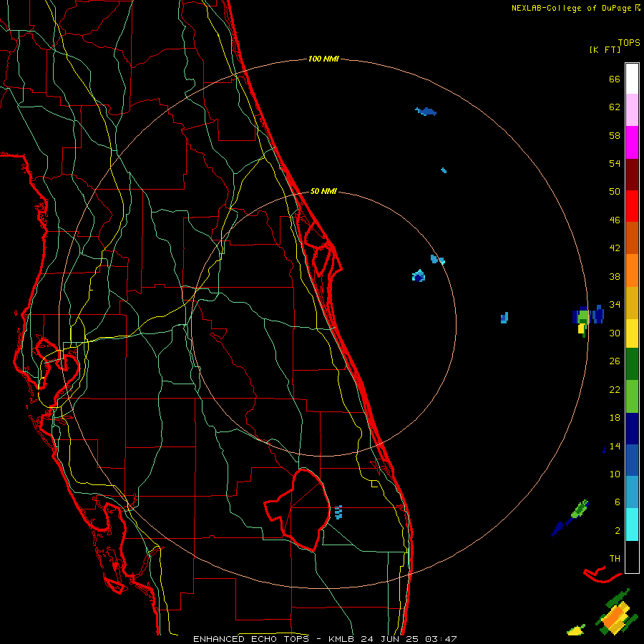644x644 pixels.
Task: Click the legend value 30
Action: [615, 333]
